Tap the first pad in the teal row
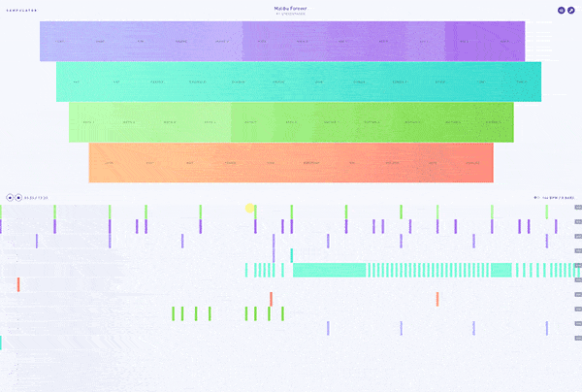Viewport: 582px width, 392px height. [x=76, y=82]
